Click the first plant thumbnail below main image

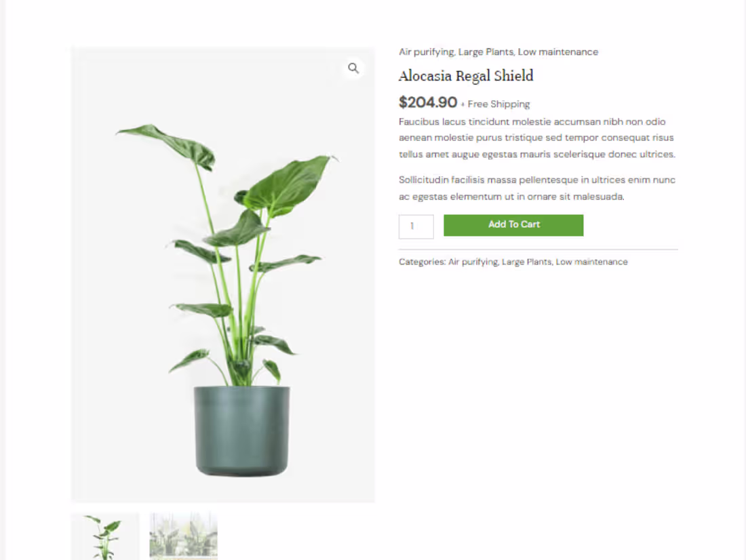pyautogui.click(x=105, y=536)
